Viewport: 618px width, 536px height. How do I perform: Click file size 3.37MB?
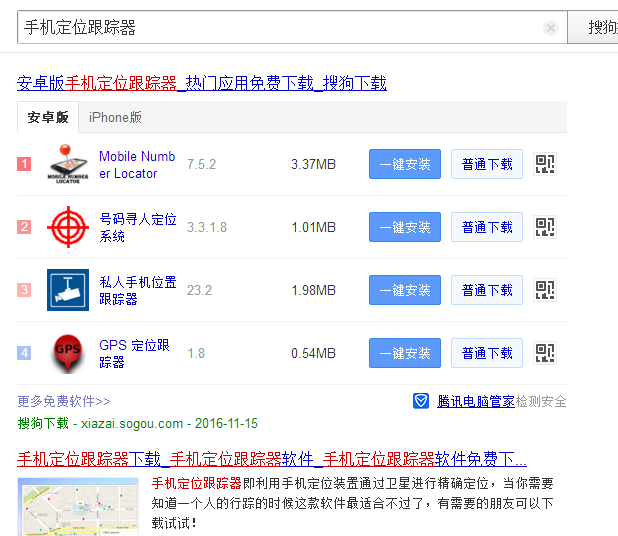click(x=313, y=164)
